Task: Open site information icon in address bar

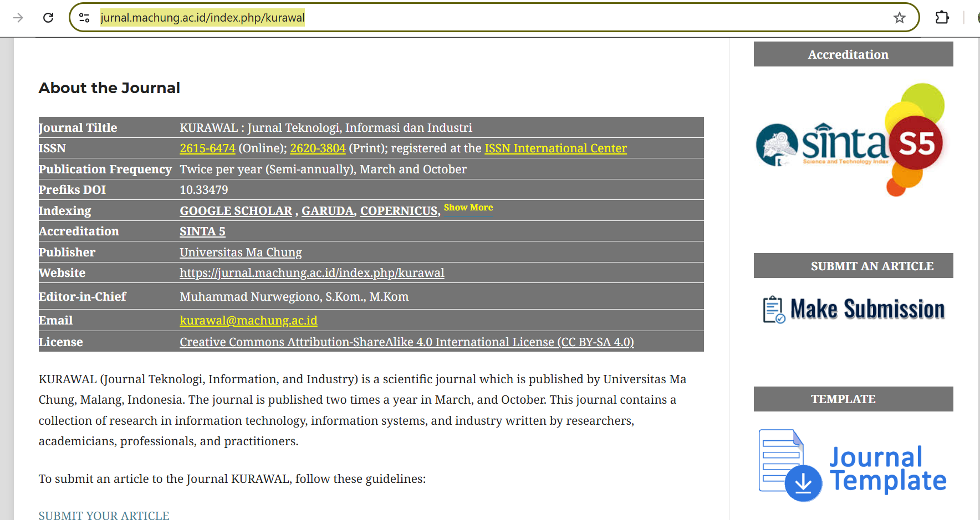Action: point(84,18)
